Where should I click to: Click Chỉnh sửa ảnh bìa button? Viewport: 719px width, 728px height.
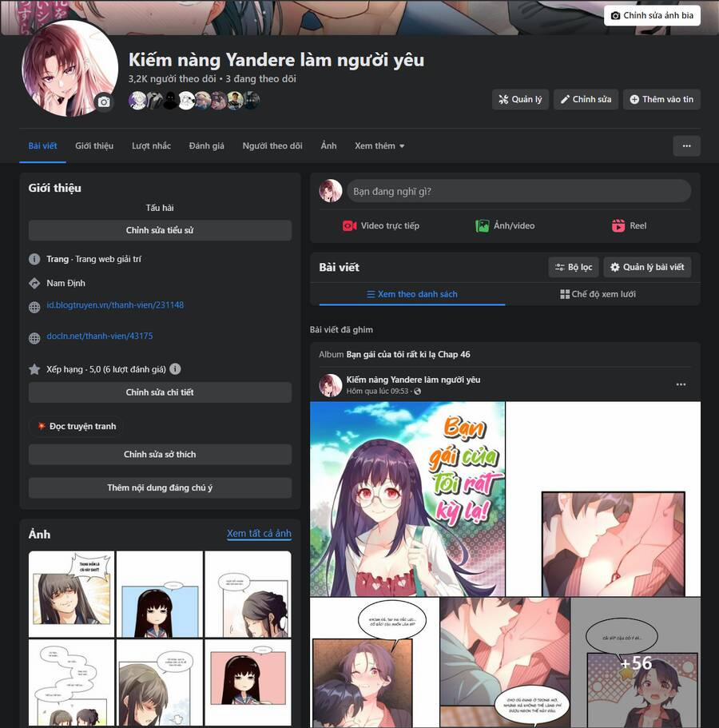(x=652, y=16)
